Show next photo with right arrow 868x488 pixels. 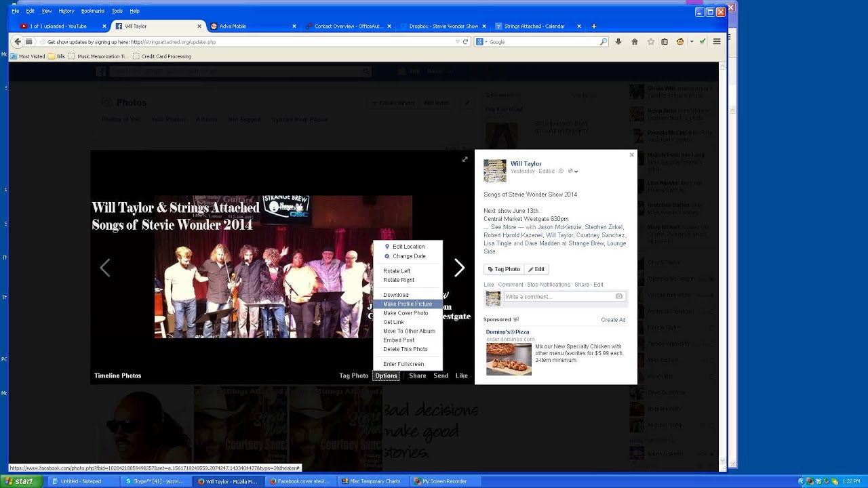pyautogui.click(x=459, y=268)
